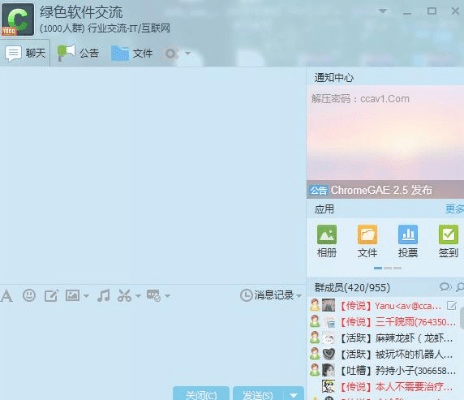This screenshot has height=400, width=464.
Task: Click the 关闭(C) close button
Action: [201, 394]
